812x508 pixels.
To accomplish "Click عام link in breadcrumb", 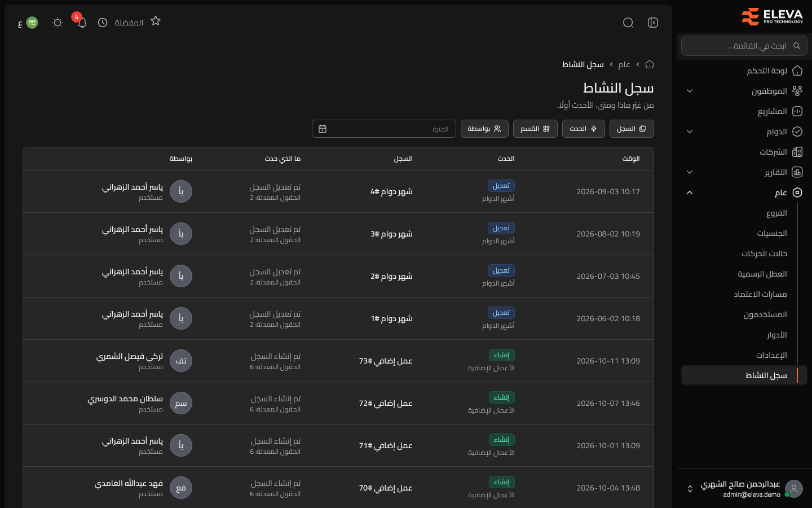I will coord(624,64).
